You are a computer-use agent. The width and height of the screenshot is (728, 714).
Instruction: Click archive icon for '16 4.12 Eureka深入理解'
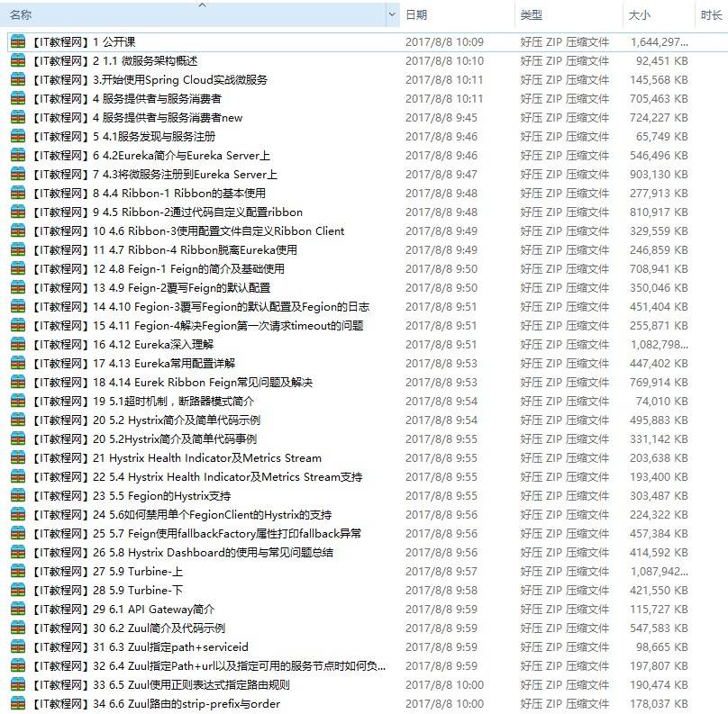pyautogui.click(x=18, y=345)
